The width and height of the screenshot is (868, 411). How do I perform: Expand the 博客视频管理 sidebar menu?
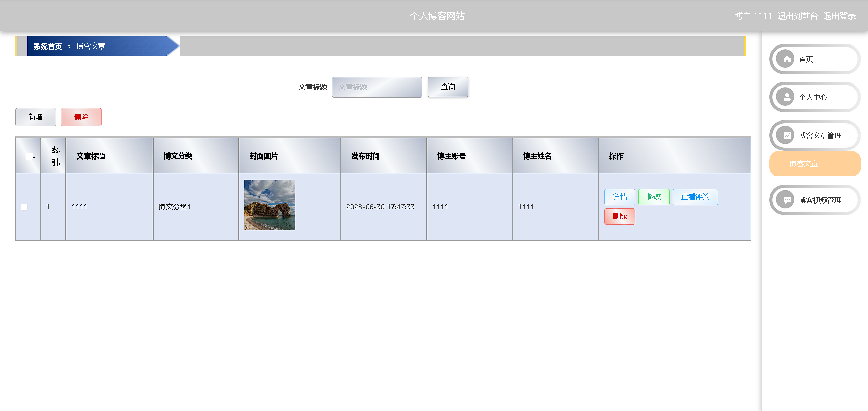click(x=820, y=200)
